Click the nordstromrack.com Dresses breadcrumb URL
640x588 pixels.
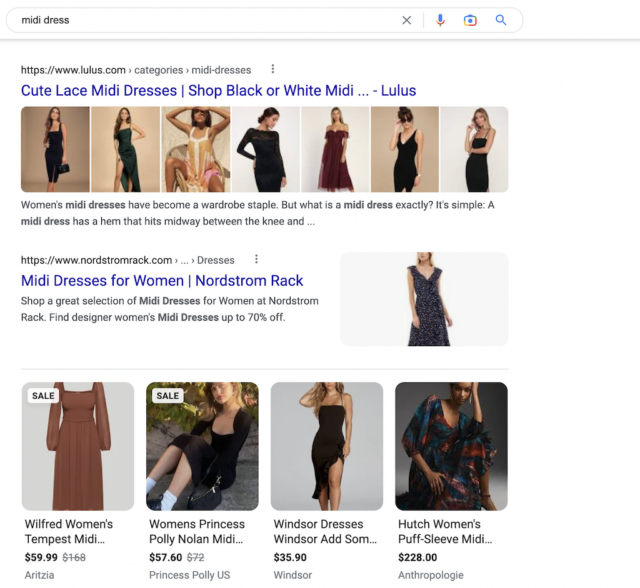tap(128, 260)
